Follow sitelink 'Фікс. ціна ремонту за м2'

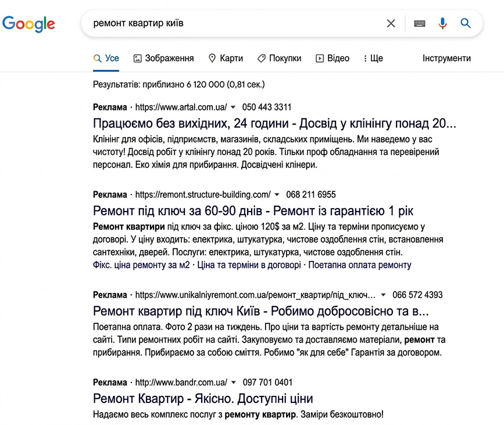point(141,265)
